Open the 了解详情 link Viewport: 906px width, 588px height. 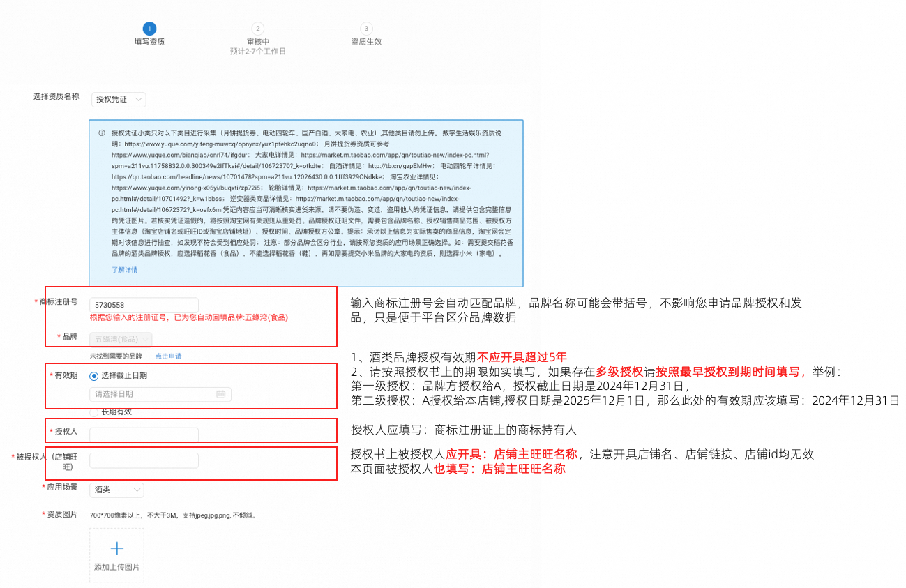tap(125, 270)
